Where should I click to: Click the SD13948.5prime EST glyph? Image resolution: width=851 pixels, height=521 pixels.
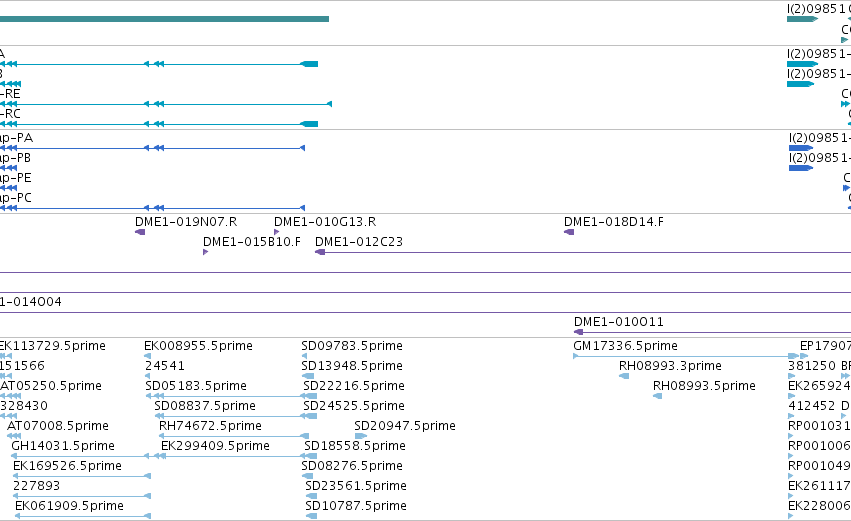[308, 376]
